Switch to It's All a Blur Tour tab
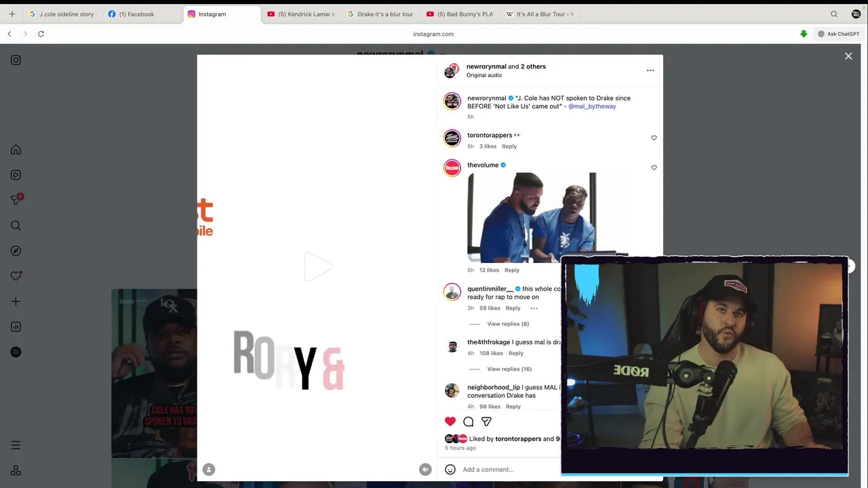The width and height of the screenshot is (868, 488). pos(540,14)
